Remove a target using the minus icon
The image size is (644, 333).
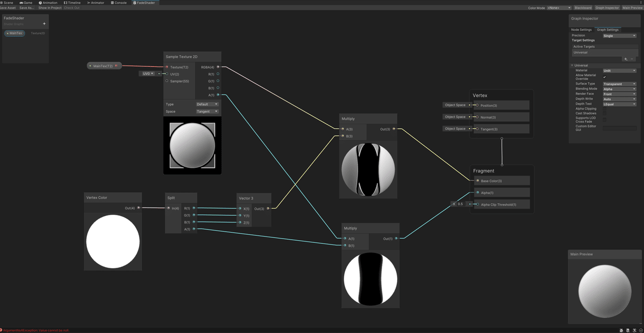632,59
